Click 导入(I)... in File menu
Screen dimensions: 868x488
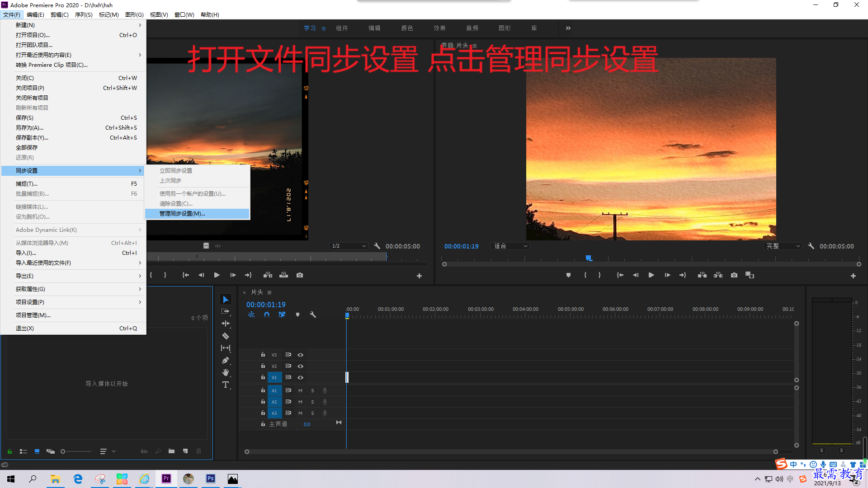[73, 253]
